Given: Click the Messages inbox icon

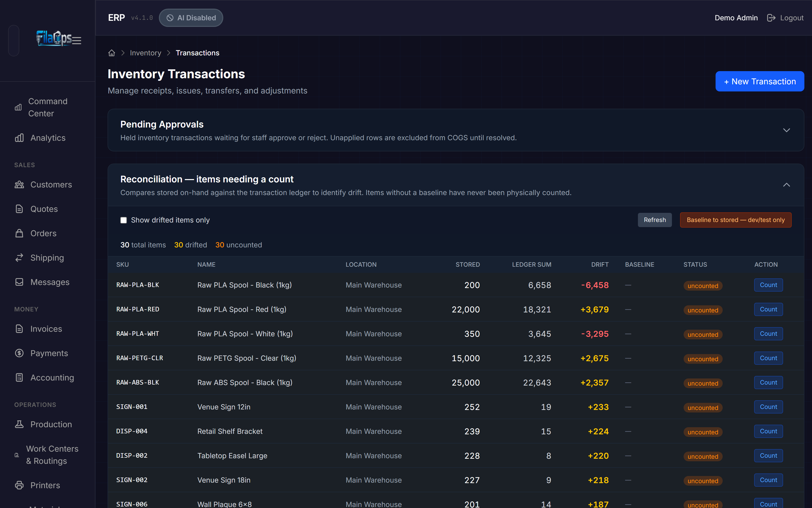Looking at the screenshot, I should point(19,282).
